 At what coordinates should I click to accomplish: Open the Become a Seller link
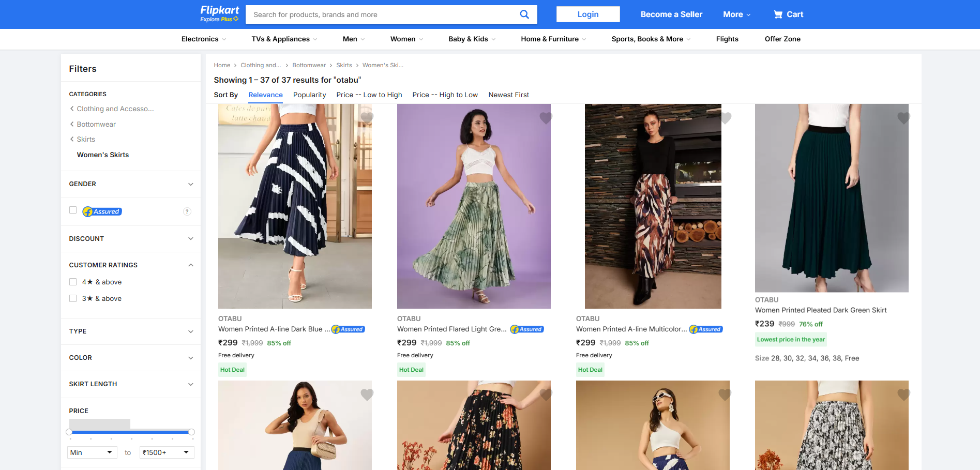tap(671, 14)
